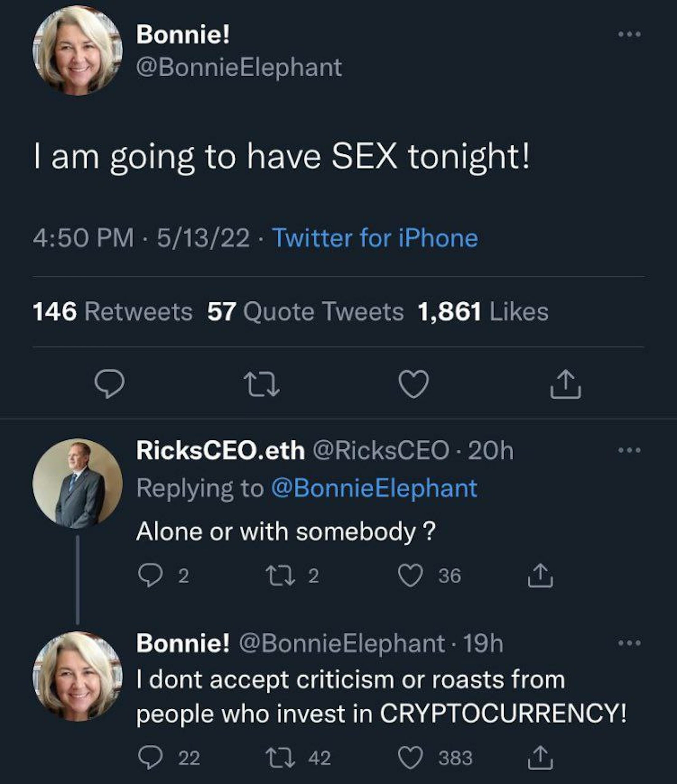677x784 pixels.
Task: Reply to RicksCEO.eth's comment
Action: pos(150,575)
